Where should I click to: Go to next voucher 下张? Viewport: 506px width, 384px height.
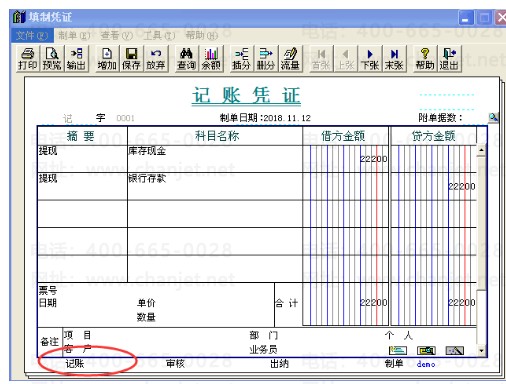[x=370, y=59]
